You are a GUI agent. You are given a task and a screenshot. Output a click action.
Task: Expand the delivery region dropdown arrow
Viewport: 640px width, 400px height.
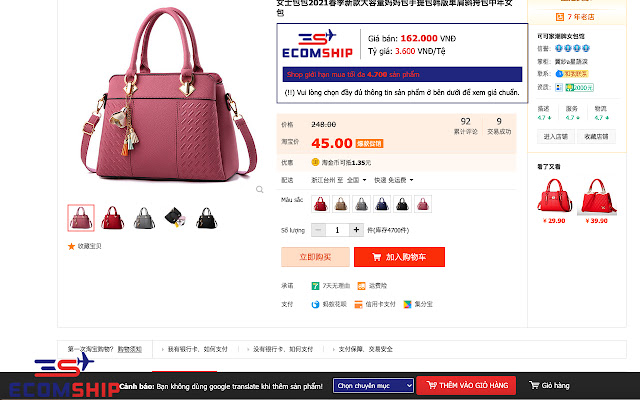[x=364, y=180]
